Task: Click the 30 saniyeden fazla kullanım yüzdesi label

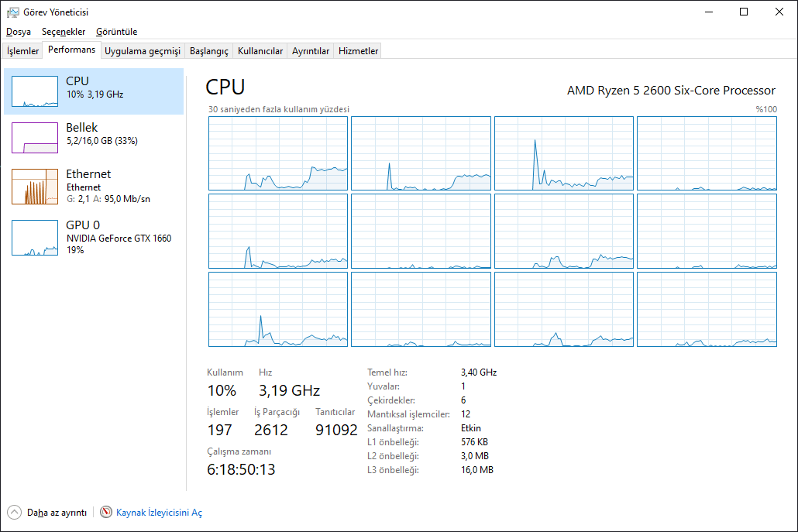Action: pyautogui.click(x=279, y=109)
